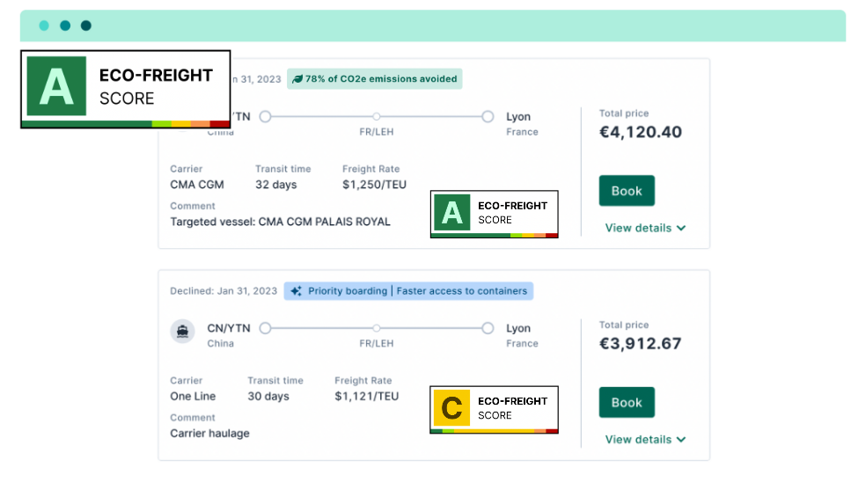The image size is (851, 504).
Task: Expand View details for the One Line quote
Action: (645, 440)
